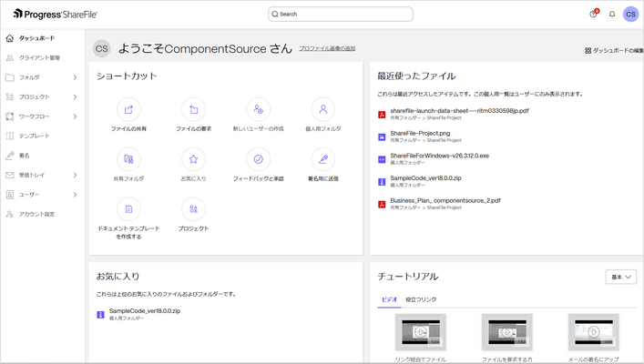Click the zip icon in お気に入り panel
The height and width of the screenshot is (364, 644).
100,315
